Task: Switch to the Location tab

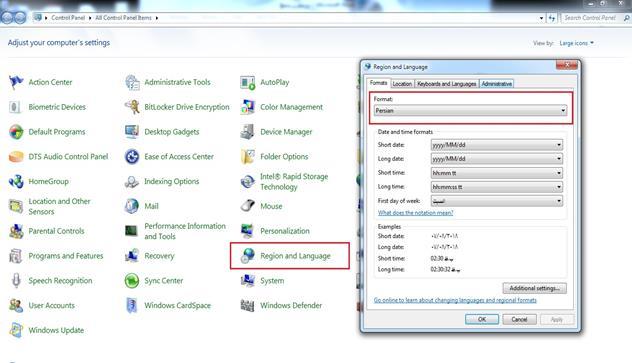Action: click(402, 84)
